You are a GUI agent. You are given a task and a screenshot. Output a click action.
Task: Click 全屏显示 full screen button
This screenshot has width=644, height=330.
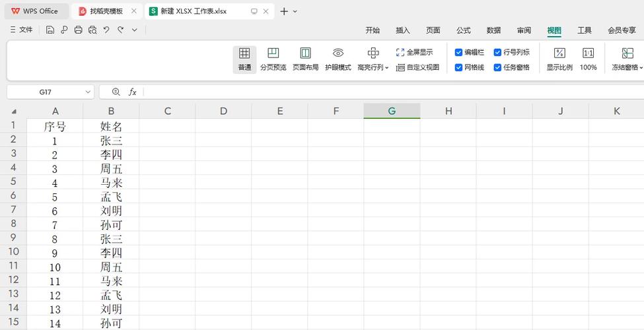click(414, 52)
